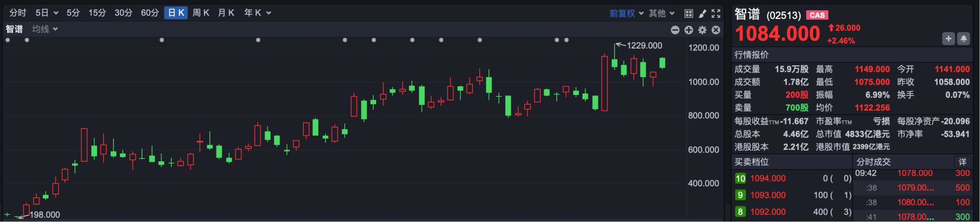Click the 卖量 value 700股

(797, 108)
